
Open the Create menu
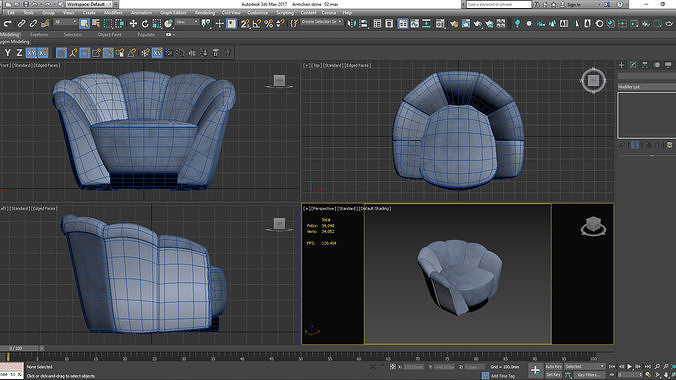[89, 13]
